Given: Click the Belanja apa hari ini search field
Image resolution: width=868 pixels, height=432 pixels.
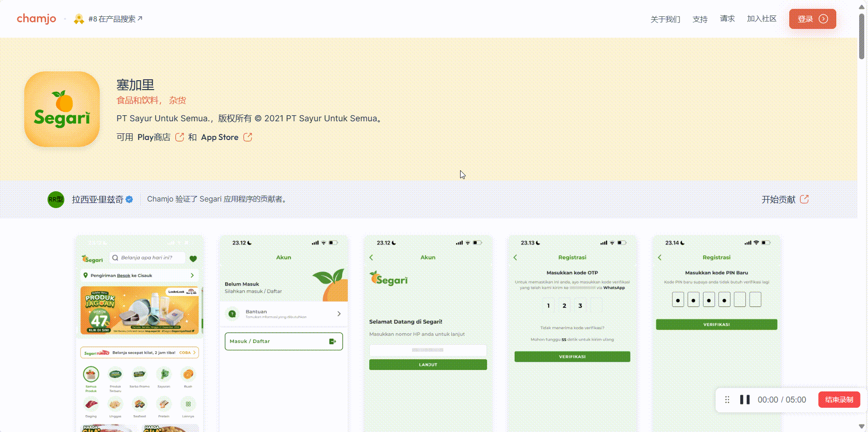Looking at the screenshot, I should coord(147,258).
